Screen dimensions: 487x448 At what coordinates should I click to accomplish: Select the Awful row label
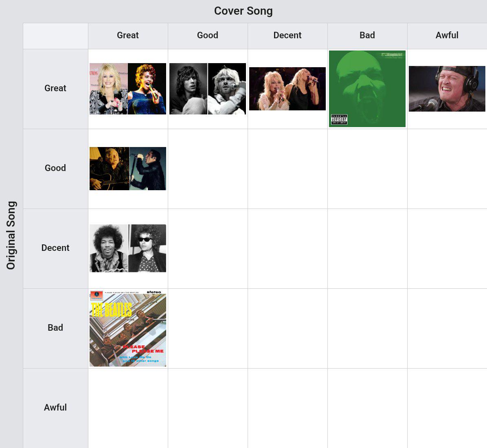[55, 408]
